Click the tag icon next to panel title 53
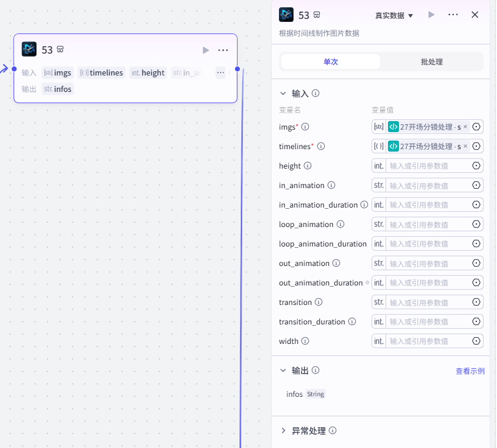The height and width of the screenshot is (448, 497). point(317,15)
